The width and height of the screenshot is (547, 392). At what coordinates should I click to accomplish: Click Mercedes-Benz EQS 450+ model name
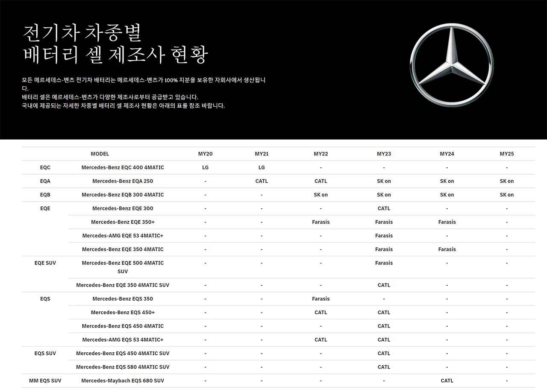(x=123, y=313)
